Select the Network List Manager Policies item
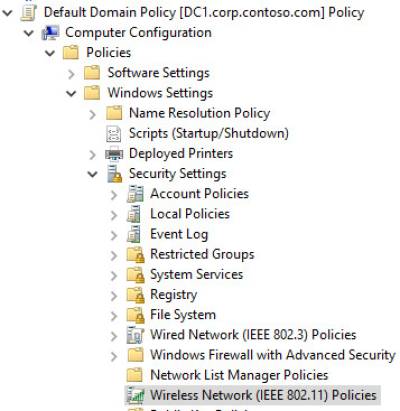This screenshot has width=400, height=411. 239,375
